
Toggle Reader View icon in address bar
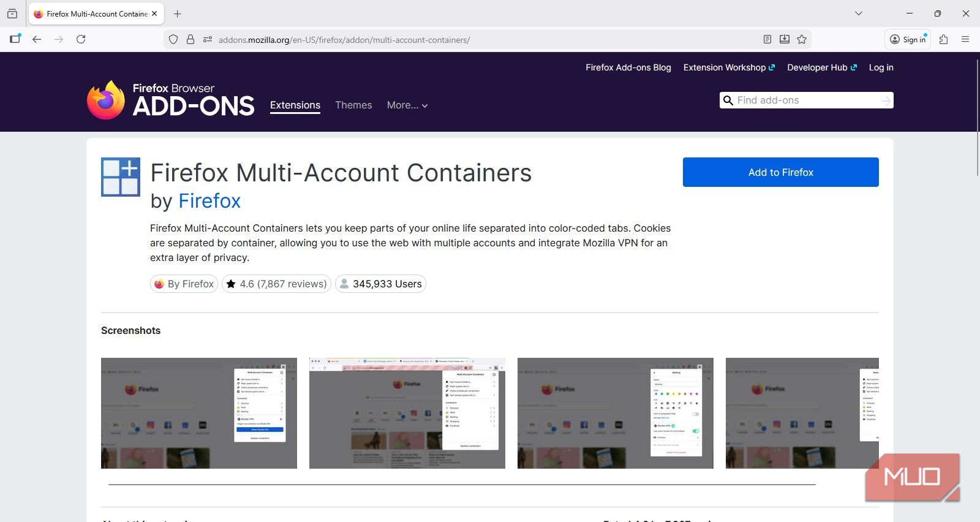click(x=767, y=39)
